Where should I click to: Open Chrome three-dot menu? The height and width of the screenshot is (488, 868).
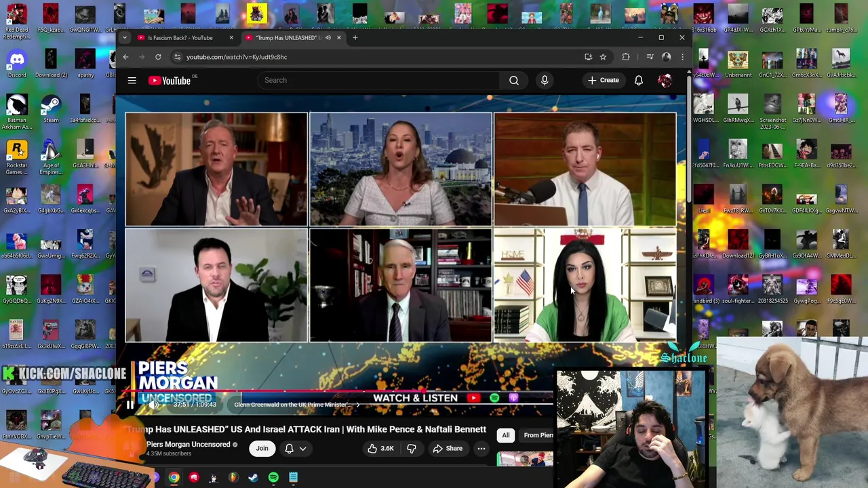[682, 57]
